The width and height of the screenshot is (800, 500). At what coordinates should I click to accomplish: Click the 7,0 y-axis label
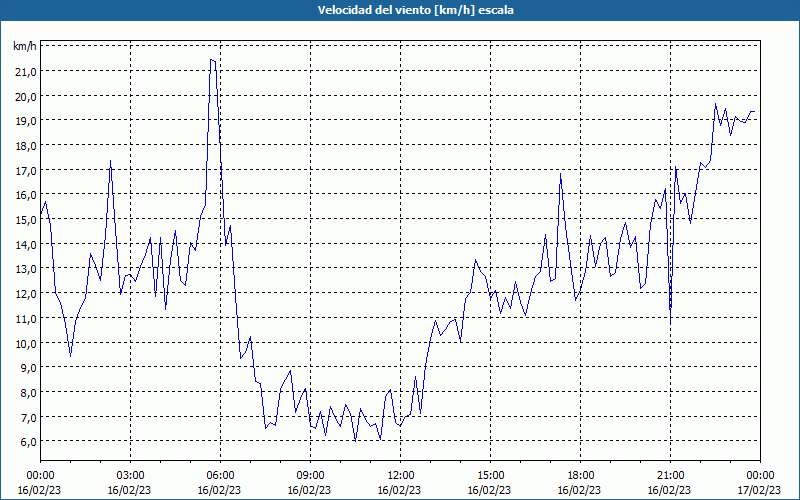coord(28,417)
